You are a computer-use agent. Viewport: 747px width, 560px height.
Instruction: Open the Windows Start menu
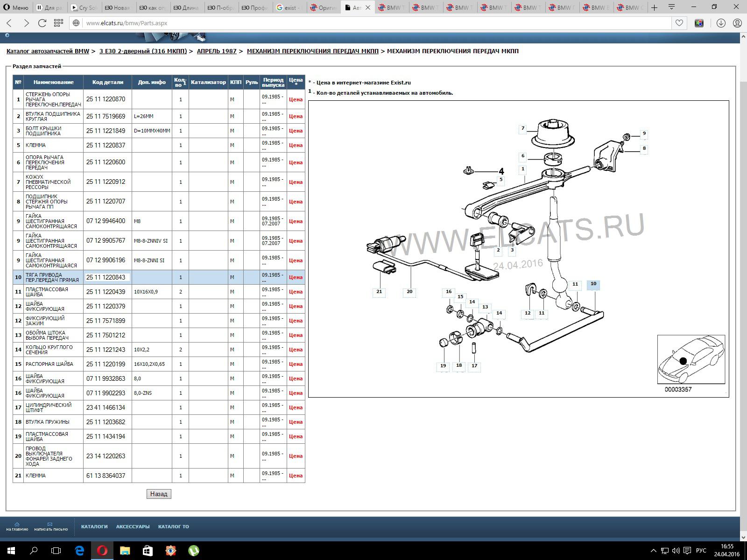11,551
